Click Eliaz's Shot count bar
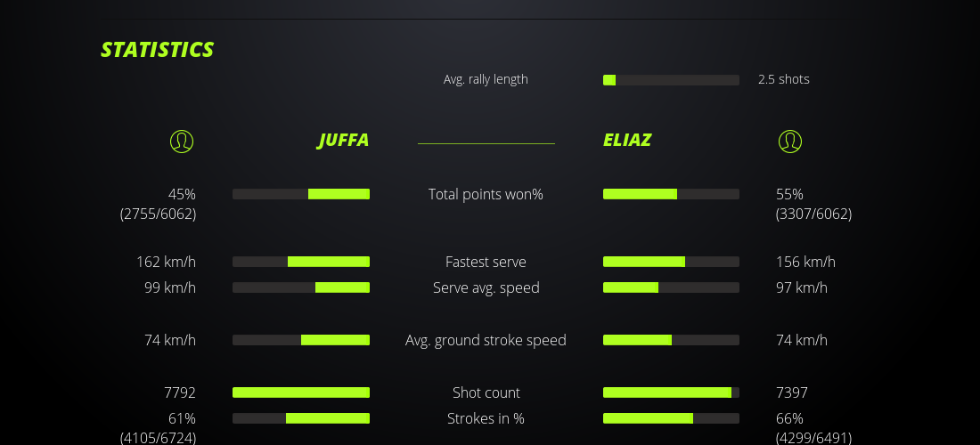 (671, 392)
